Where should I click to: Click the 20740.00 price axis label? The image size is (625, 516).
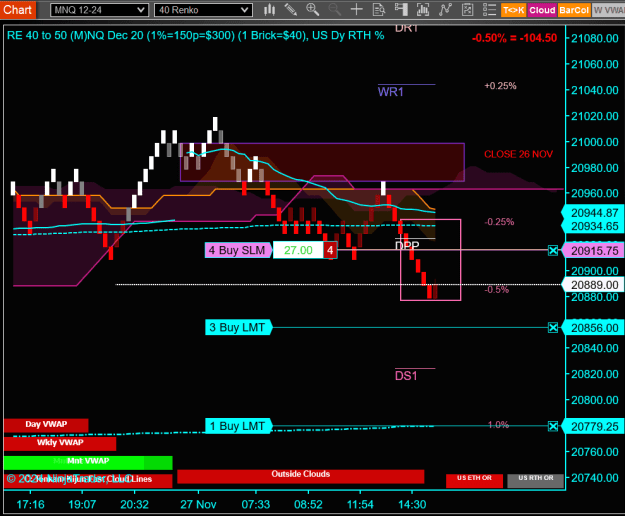tap(595, 478)
